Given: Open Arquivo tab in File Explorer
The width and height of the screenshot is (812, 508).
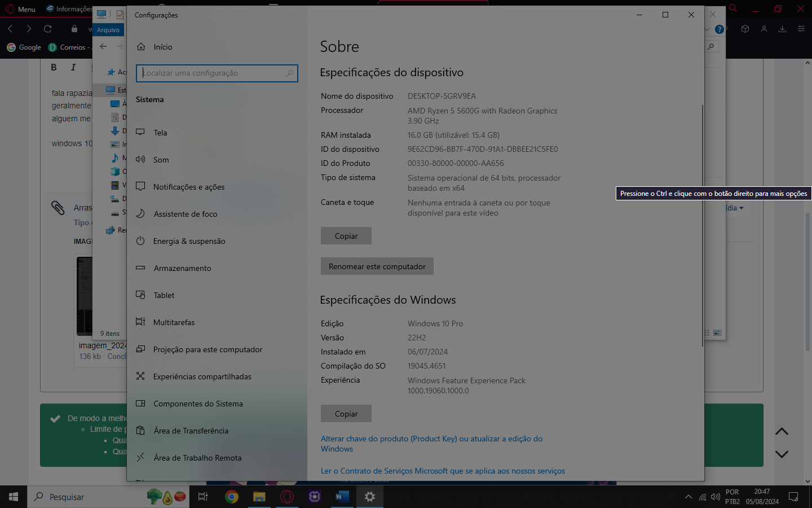Looking at the screenshot, I should coord(108,30).
